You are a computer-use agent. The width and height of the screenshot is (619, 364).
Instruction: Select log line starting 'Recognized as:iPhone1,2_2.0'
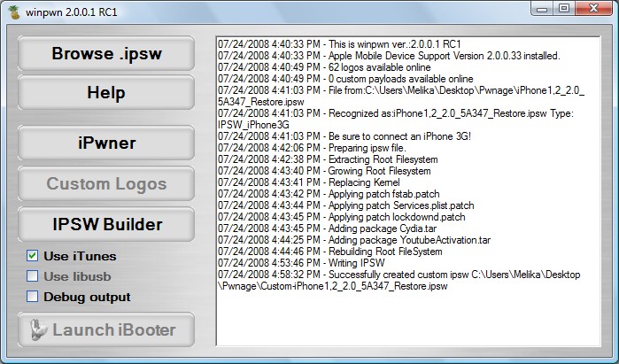(396, 119)
